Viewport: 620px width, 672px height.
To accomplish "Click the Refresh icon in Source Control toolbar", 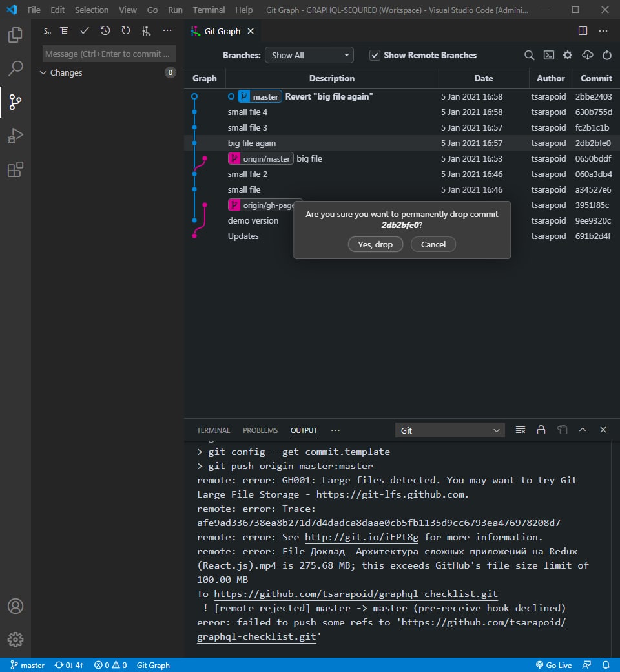I will click(125, 31).
